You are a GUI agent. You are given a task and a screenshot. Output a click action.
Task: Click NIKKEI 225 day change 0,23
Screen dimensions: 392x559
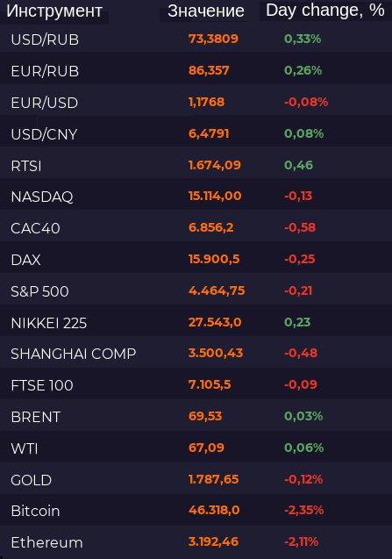coord(297,322)
